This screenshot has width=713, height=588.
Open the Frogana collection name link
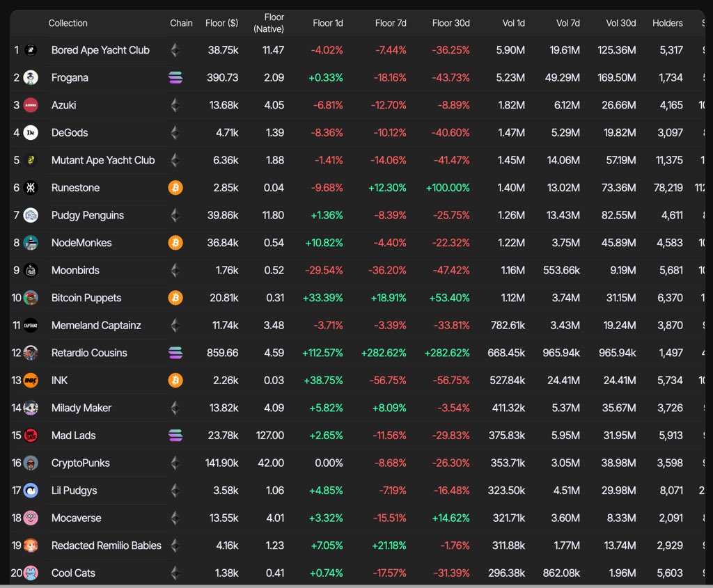coord(70,78)
